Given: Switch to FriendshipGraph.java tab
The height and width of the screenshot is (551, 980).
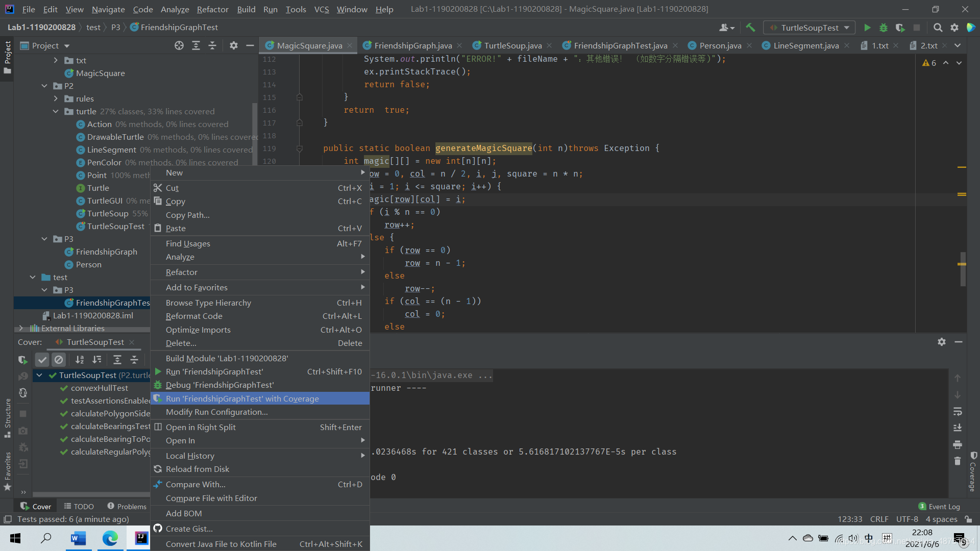Looking at the screenshot, I should point(412,45).
